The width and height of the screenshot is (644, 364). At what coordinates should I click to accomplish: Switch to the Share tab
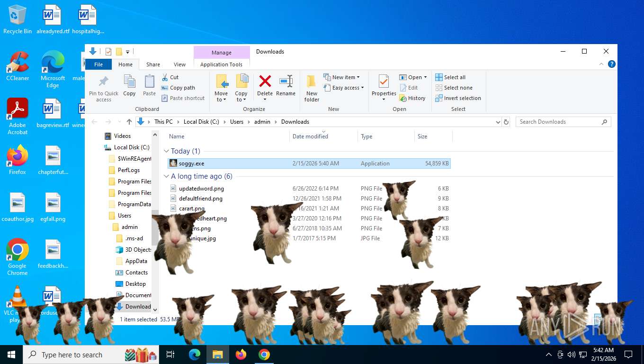pos(153,64)
